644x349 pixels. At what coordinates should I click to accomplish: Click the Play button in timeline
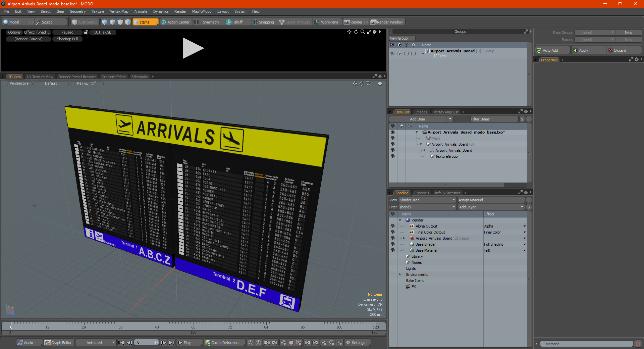189,343
